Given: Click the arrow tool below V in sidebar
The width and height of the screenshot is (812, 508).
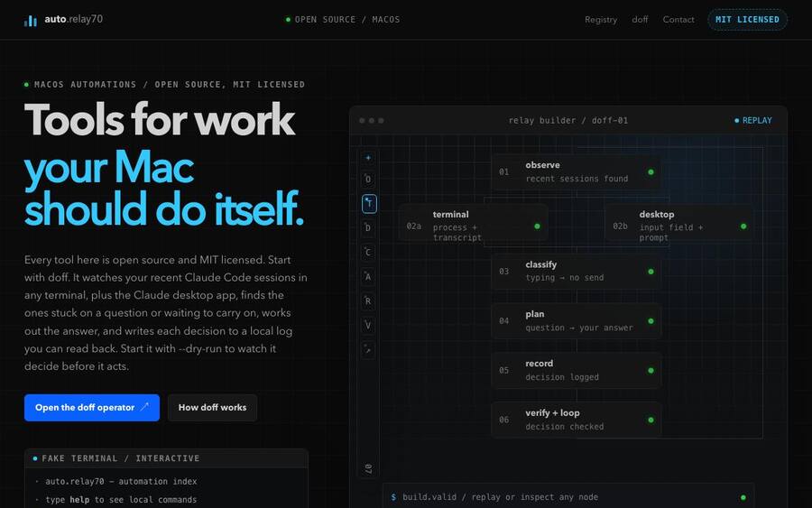Looking at the screenshot, I should [368, 349].
